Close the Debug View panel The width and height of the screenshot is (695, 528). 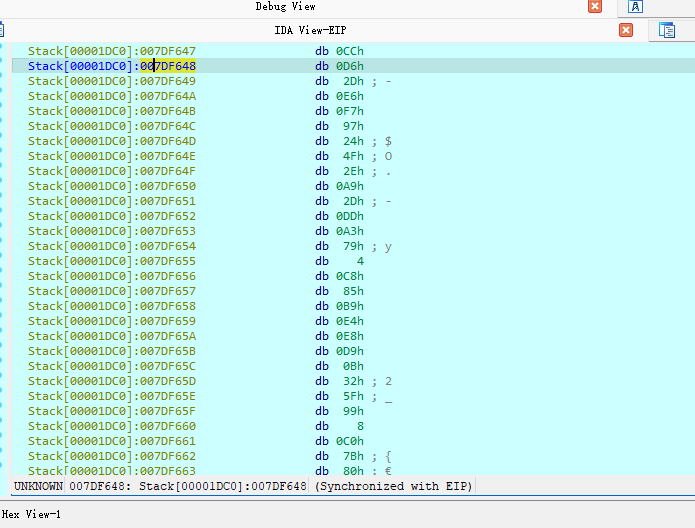click(x=595, y=6)
